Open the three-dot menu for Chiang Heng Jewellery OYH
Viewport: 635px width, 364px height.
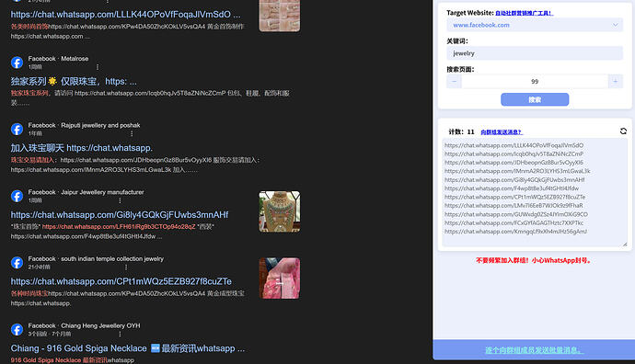coord(120,334)
